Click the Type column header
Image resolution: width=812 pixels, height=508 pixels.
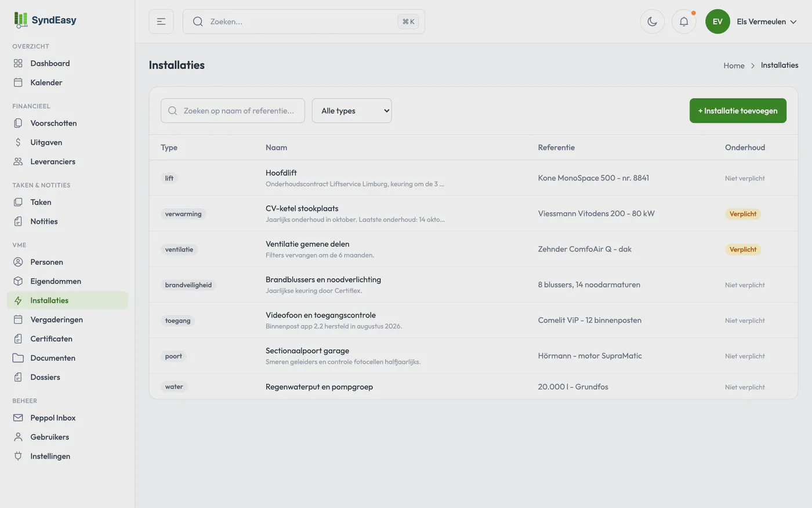169,147
